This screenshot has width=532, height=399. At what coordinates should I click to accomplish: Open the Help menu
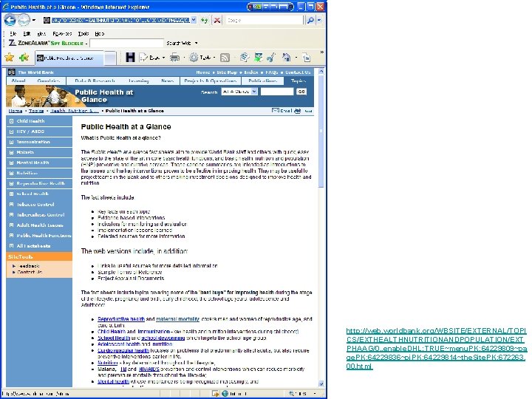pyautogui.click(x=100, y=33)
